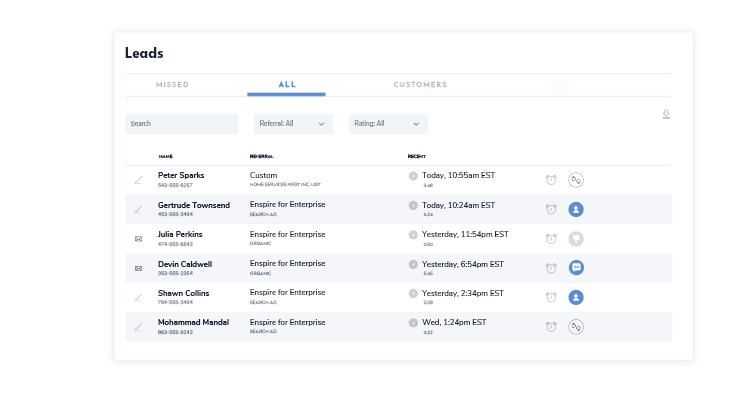The image size is (746, 401).
Task: Click the thumbs-down icon for Julia Perkins
Action: [x=576, y=239]
